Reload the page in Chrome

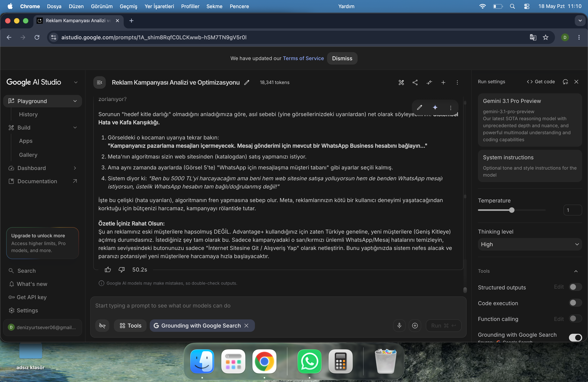(37, 37)
